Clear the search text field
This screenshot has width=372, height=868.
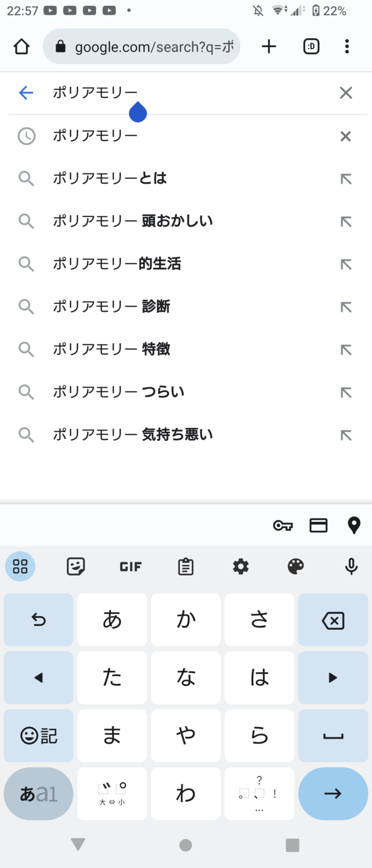[345, 92]
